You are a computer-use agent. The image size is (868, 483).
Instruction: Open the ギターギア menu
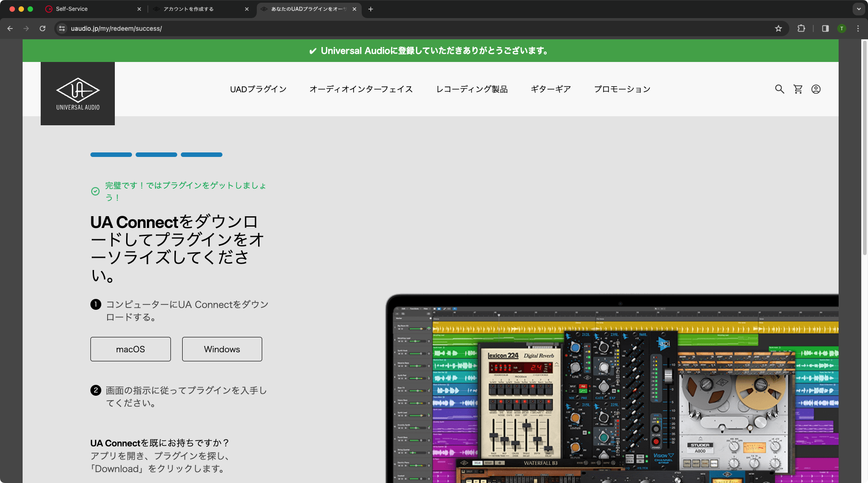point(551,89)
